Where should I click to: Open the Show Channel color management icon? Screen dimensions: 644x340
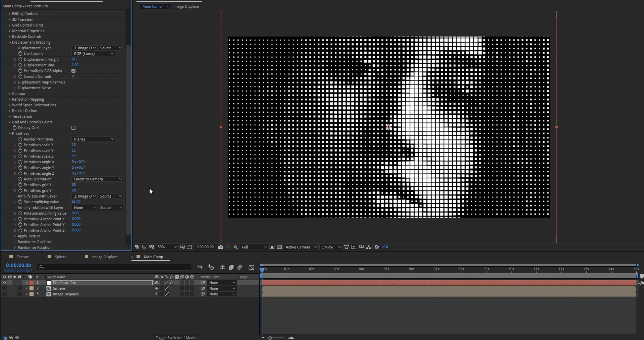[x=235, y=247]
